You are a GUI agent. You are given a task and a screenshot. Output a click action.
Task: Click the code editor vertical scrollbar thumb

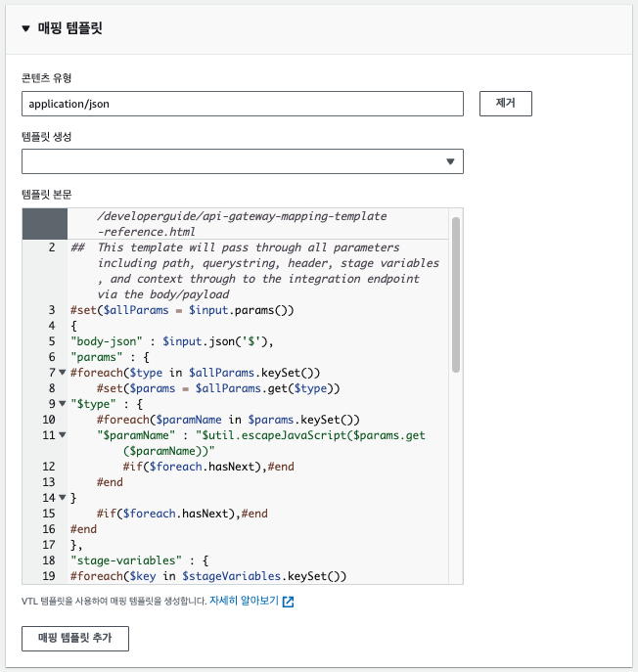tap(456, 294)
